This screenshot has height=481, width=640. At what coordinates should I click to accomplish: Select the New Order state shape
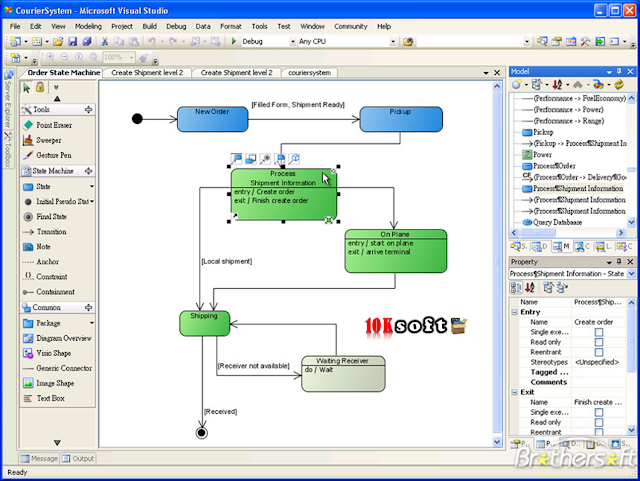click(212, 119)
